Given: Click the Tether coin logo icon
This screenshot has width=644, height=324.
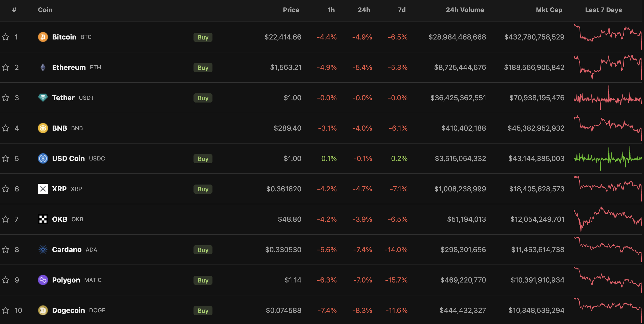Looking at the screenshot, I should 43,98.
